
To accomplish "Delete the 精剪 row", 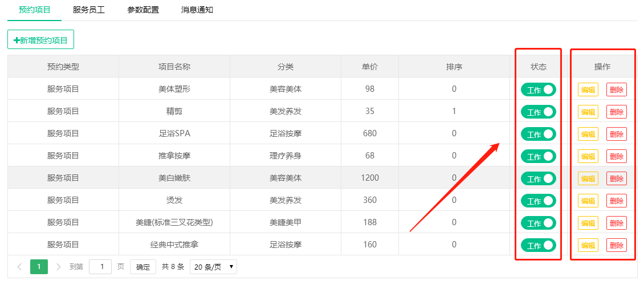I will 617,112.
